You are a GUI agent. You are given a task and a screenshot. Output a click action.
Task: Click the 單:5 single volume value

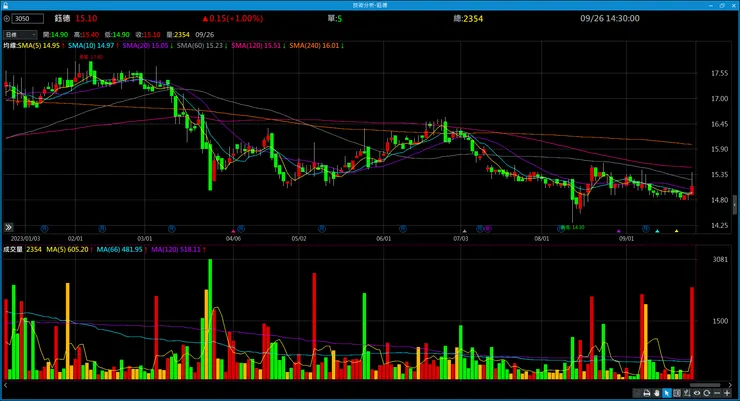click(335, 18)
